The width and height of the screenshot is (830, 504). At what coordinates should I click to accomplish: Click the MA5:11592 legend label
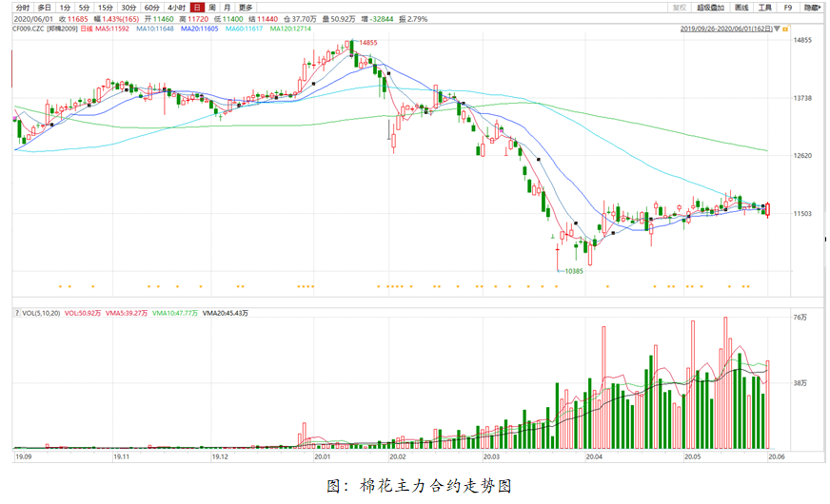coord(112,29)
